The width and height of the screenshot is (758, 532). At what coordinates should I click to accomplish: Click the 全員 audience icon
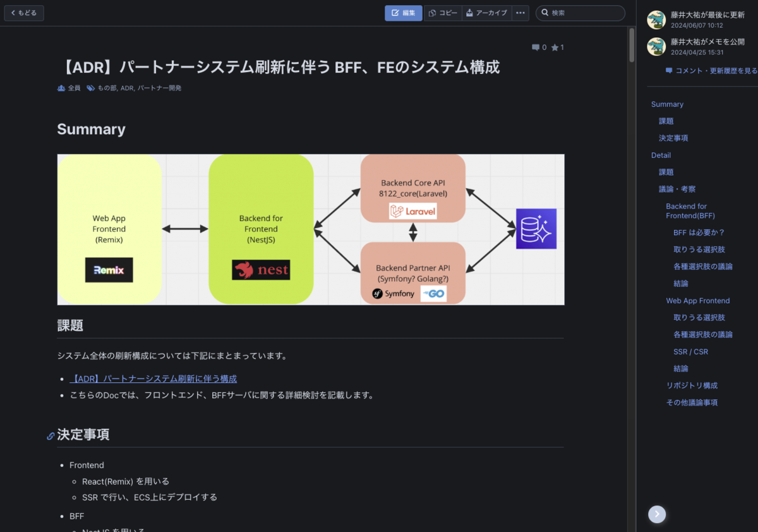61,88
